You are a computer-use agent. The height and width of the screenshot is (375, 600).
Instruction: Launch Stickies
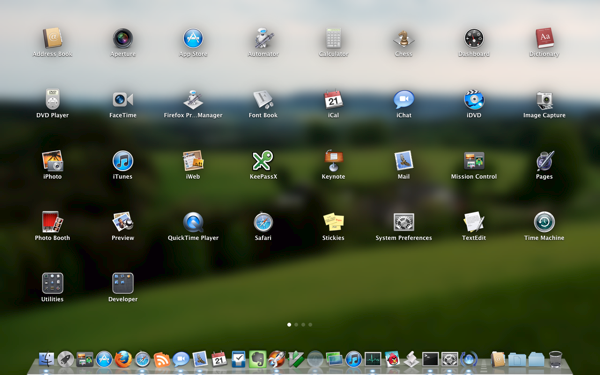333,222
